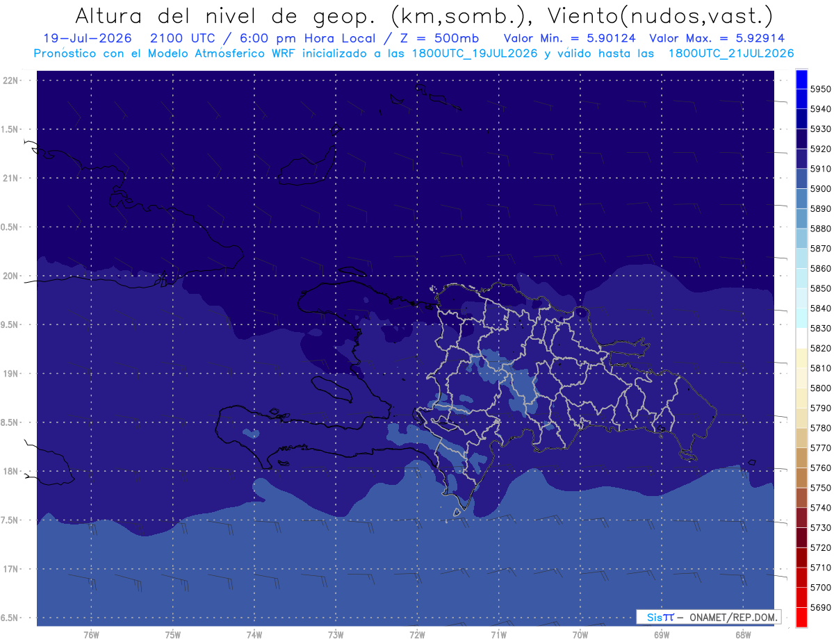Click color bar segment between 5920 and 5930
This screenshot has width=834, height=644.
click(801, 139)
